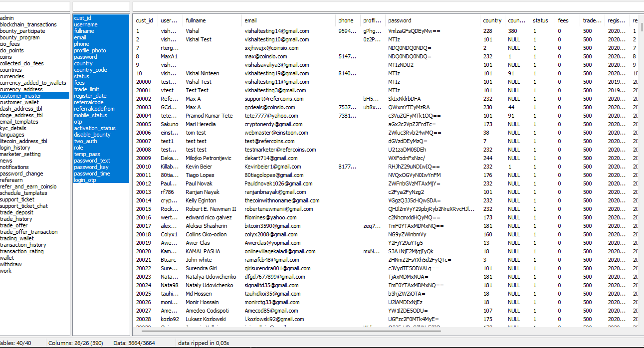Select the customer_wallet table
Viewport: 644px width, 348px height.
click(19, 102)
